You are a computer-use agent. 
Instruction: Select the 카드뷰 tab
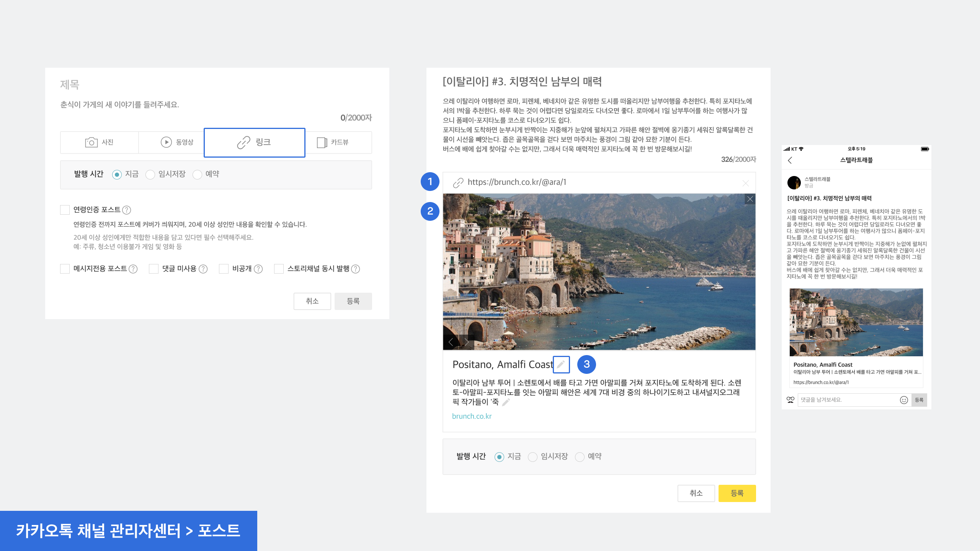[333, 142]
